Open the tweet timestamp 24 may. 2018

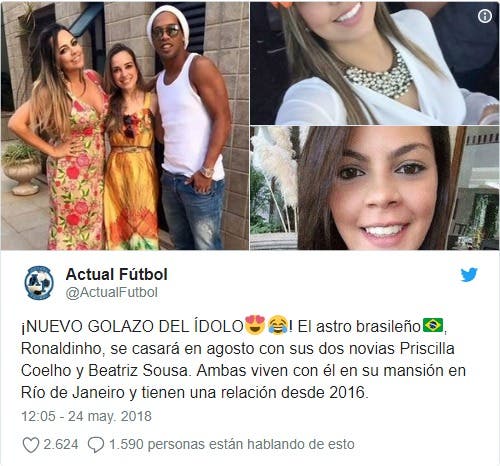[86, 416]
